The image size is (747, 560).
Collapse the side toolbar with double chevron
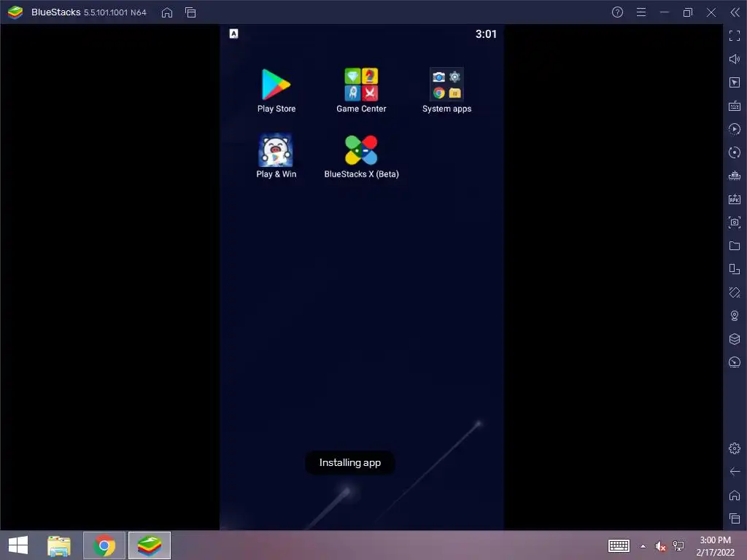[735, 12]
